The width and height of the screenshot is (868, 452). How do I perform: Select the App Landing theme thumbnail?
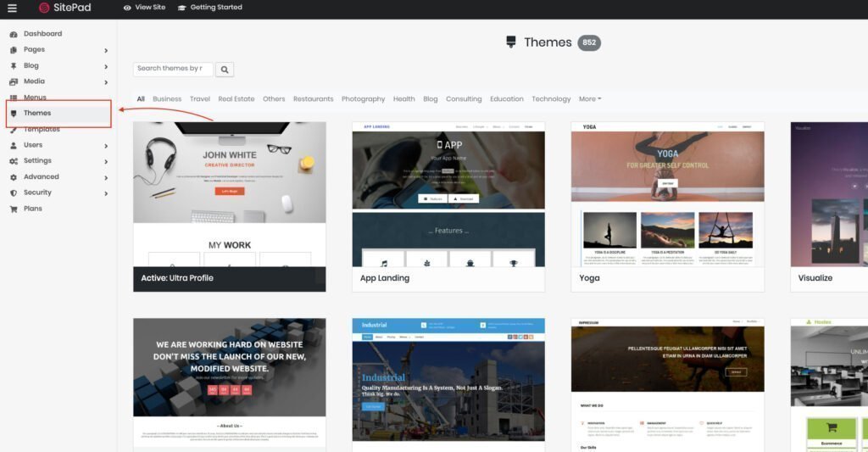pyautogui.click(x=448, y=194)
